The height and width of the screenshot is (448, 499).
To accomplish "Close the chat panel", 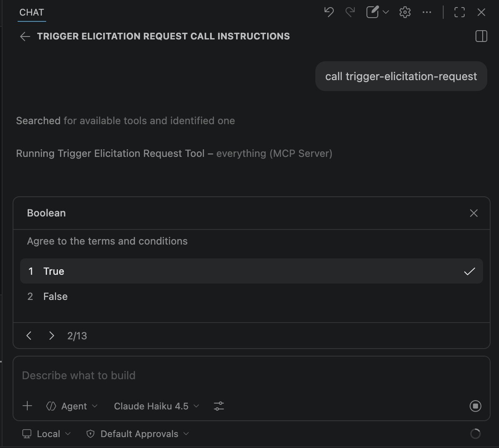I will pyautogui.click(x=481, y=13).
